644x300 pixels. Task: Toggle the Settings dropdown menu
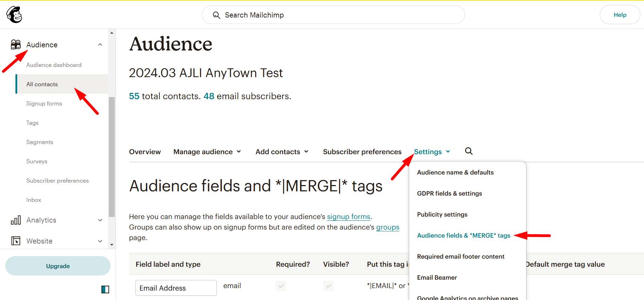[x=432, y=152]
